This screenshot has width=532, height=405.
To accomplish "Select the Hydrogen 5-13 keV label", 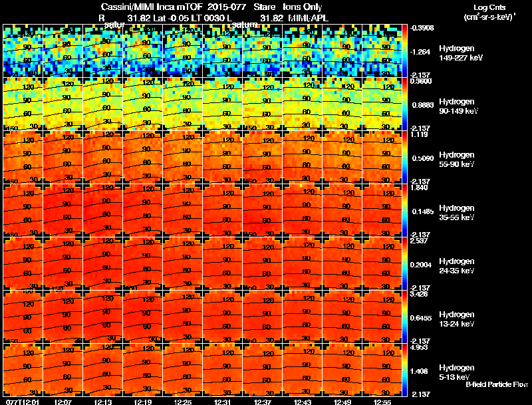I will point(457,372).
